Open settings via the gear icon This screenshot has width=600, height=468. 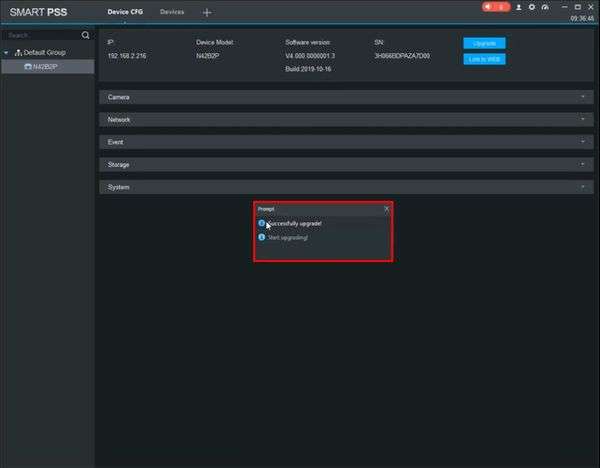pos(532,7)
